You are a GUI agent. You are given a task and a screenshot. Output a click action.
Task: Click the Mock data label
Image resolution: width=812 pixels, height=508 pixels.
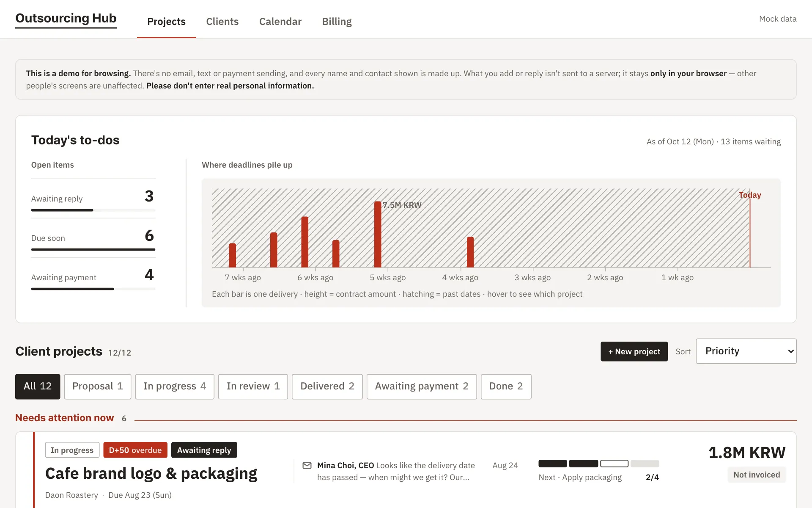point(778,19)
